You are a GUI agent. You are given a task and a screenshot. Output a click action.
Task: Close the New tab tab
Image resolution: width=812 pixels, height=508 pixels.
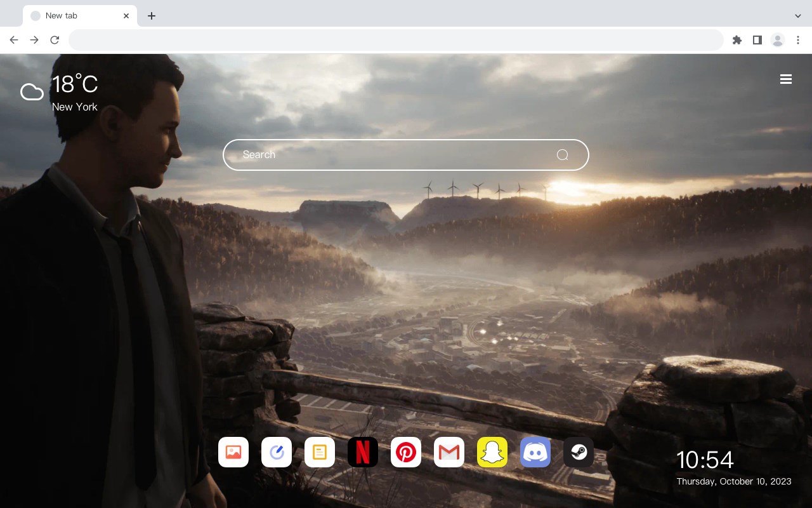point(126,16)
